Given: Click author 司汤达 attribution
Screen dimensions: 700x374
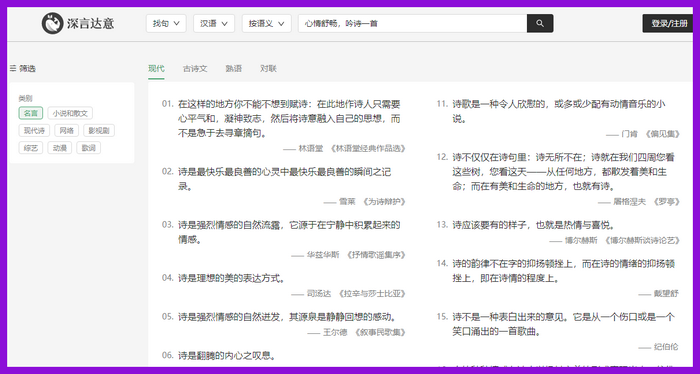Looking at the screenshot, I should (x=319, y=293).
